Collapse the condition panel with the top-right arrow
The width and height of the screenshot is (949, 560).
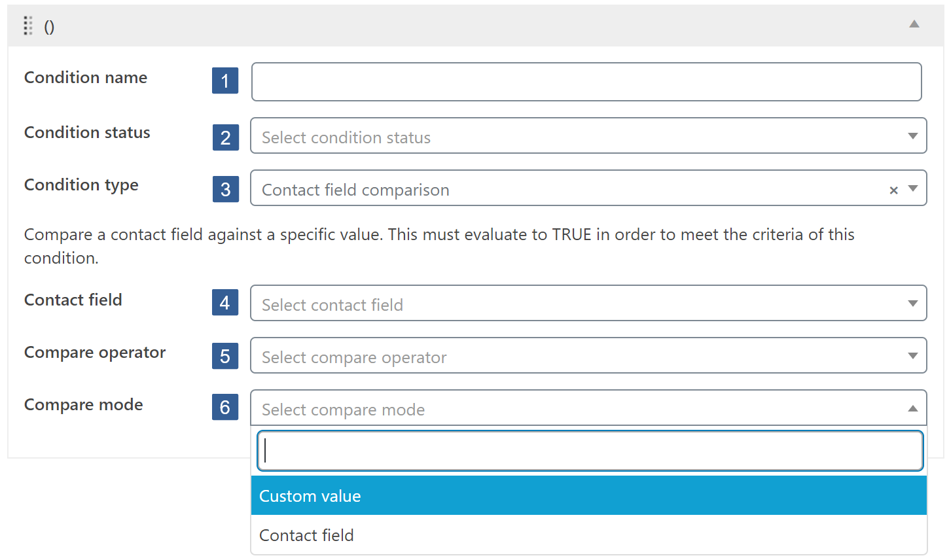(x=914, y=24)
